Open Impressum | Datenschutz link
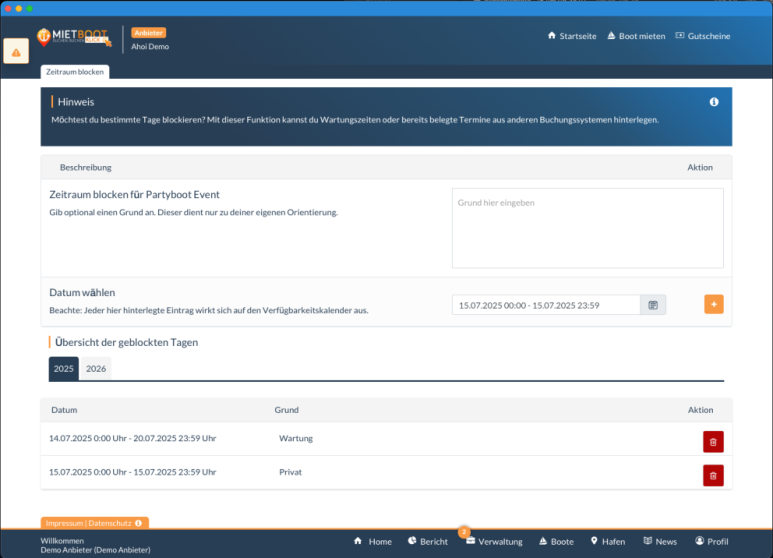This screenshot has height=558, width=773. click(90, 523)
